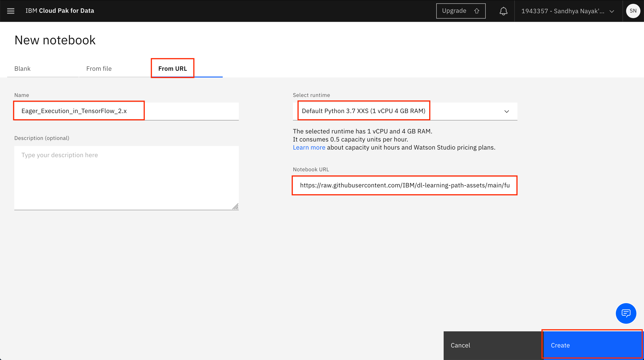This screenshot has width=644, height=360.
Task: Switch to the From file tab
Action: pos(99,69)
